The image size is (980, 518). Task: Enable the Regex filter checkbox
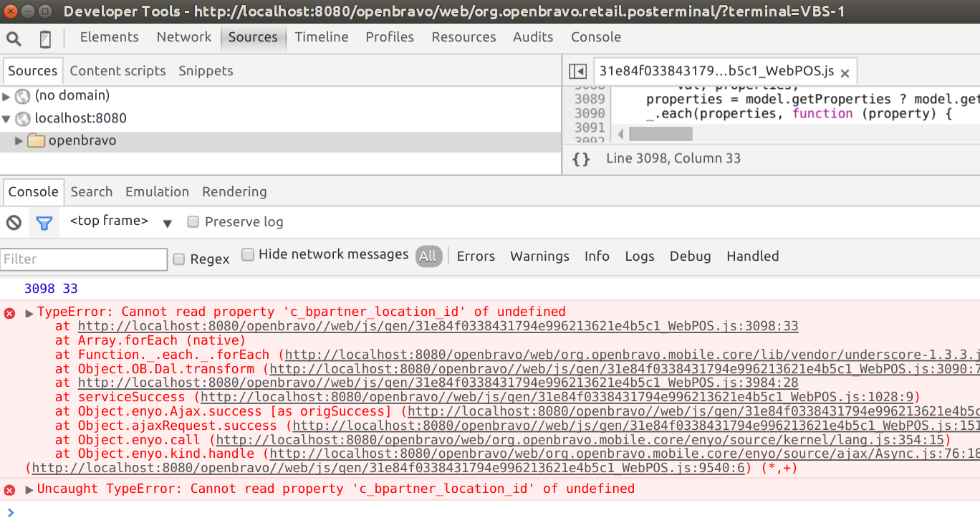click(x=179, y=259)
